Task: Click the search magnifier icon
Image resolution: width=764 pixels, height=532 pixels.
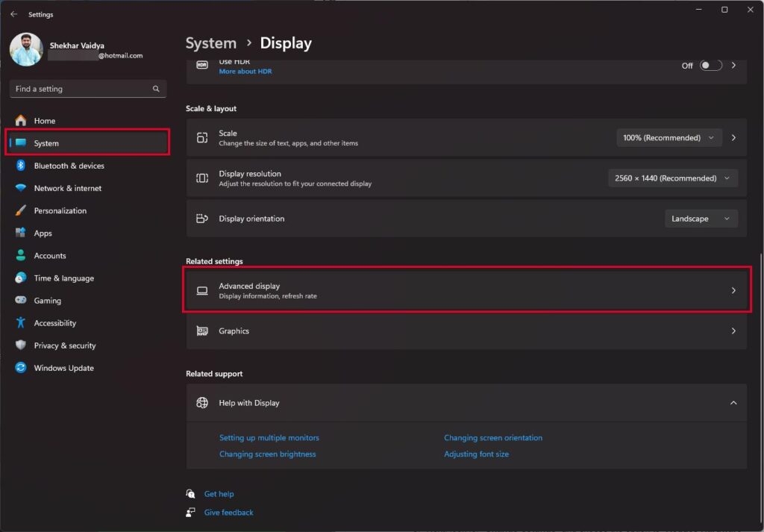Action: 156,89
